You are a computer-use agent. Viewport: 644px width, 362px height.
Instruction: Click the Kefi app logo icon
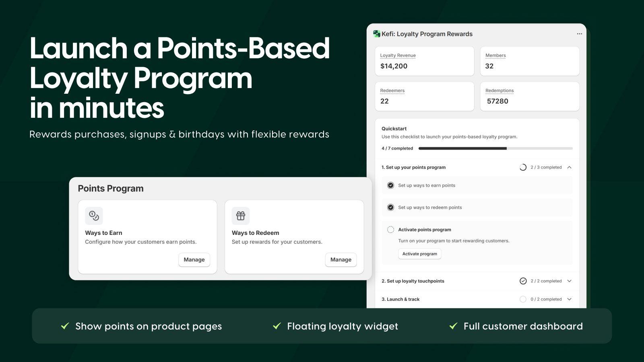click(376, 34)
